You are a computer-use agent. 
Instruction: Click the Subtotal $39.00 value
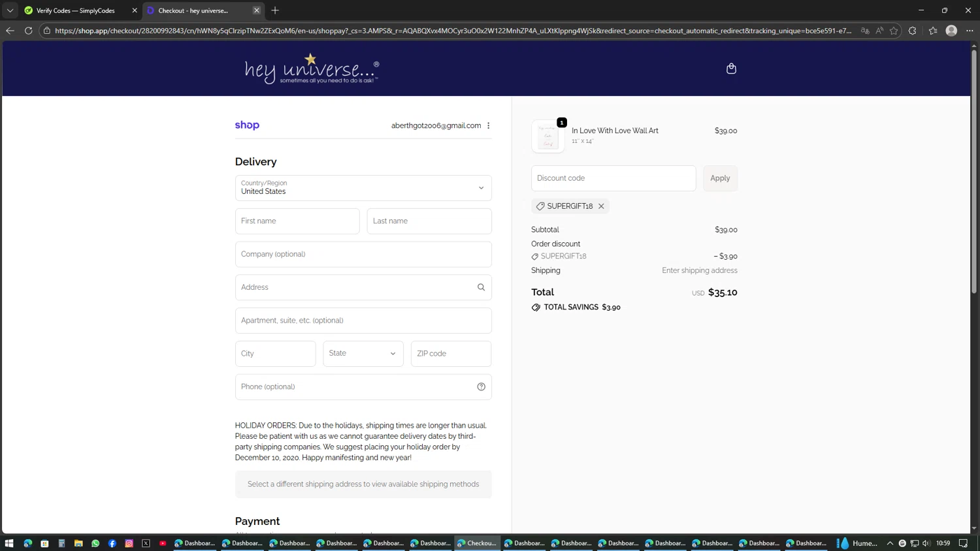[x=726, y=230]
